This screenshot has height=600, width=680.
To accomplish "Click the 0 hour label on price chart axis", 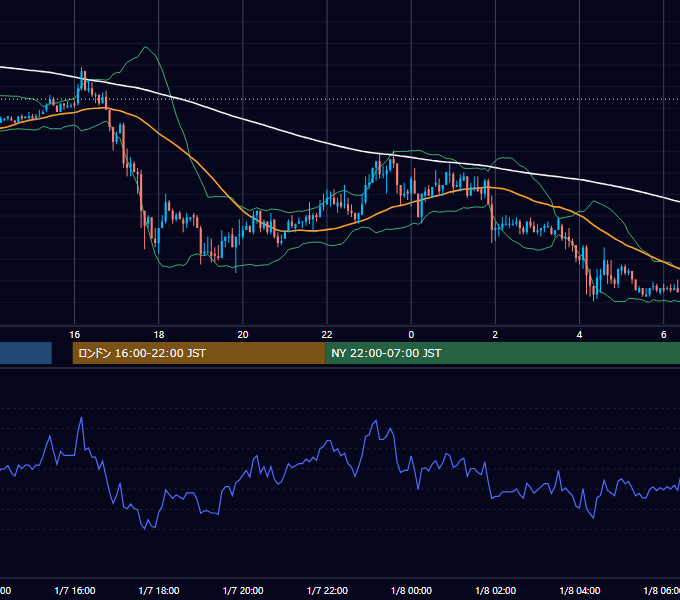I will click(x=411, y=334).
